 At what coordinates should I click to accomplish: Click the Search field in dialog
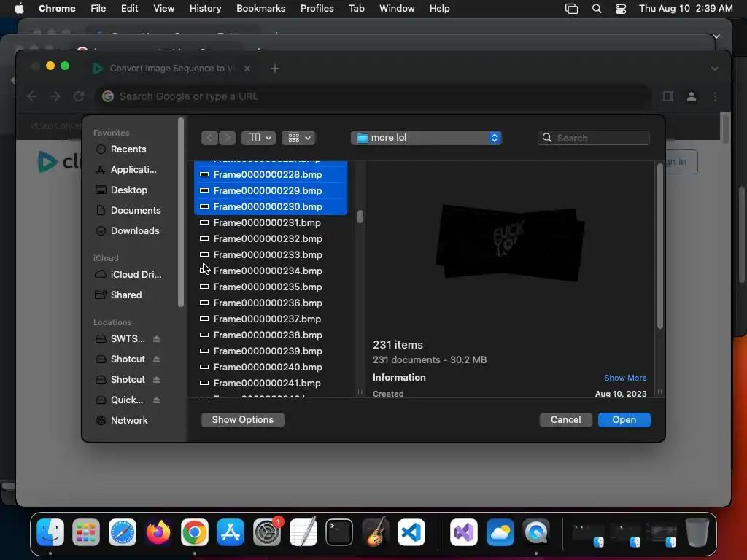[x=594, y=138]
